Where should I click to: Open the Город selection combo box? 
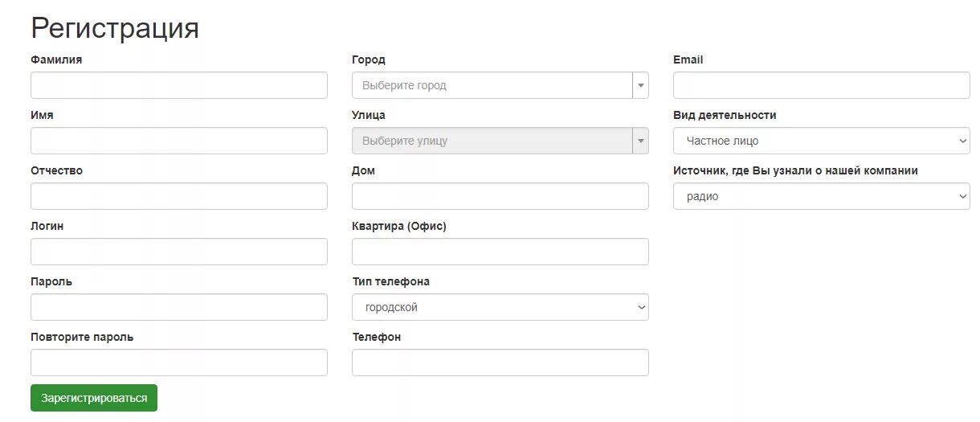[x=492, y=85]
